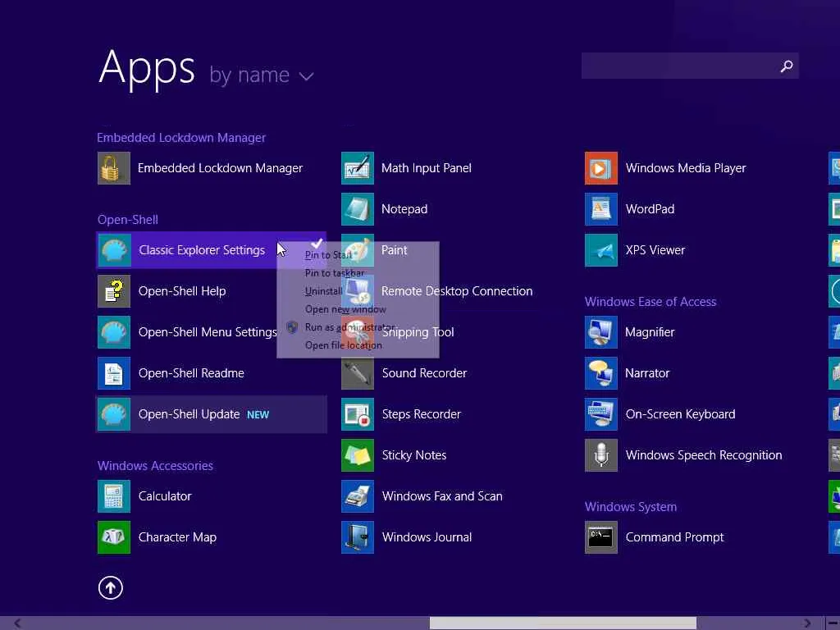Click the 'Character Map' label text

click(177, 537)
